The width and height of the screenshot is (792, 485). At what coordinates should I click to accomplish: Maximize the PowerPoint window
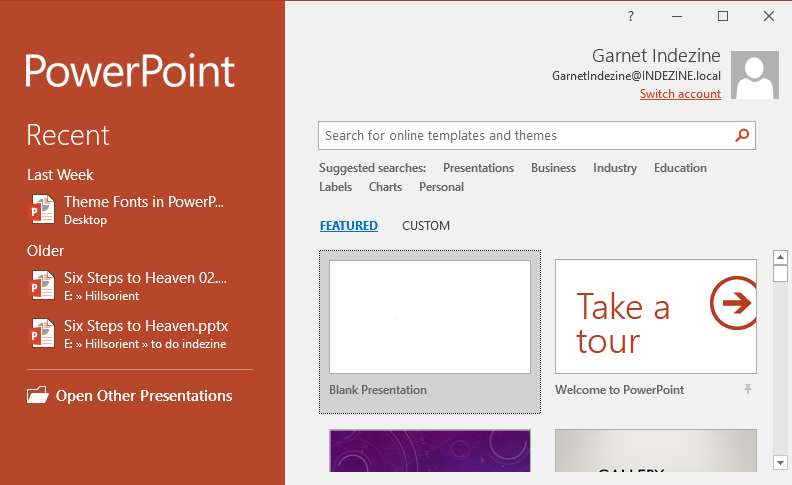723,16
